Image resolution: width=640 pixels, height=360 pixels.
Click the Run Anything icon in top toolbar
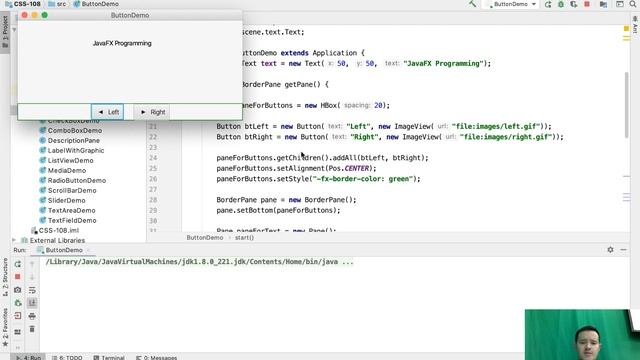pos(620,4)
